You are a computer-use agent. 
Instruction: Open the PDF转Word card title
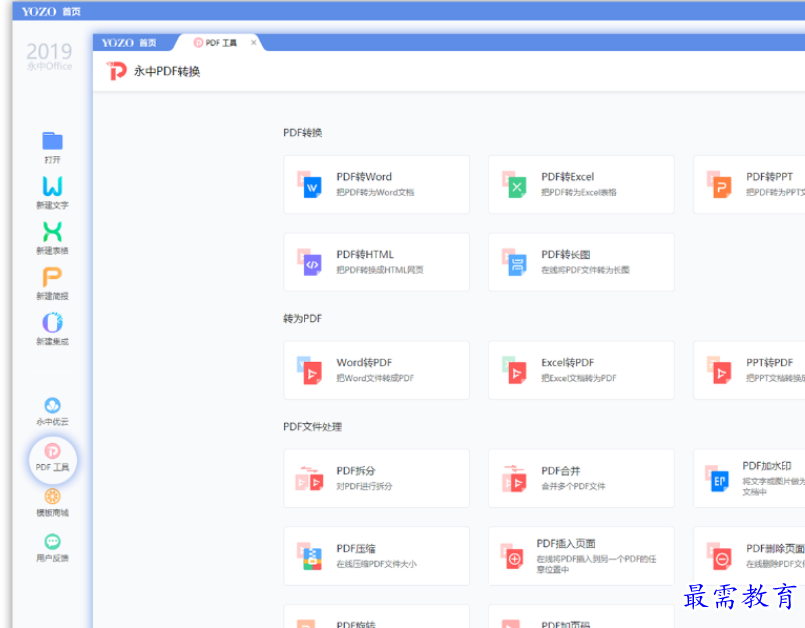tap(364, 177)
